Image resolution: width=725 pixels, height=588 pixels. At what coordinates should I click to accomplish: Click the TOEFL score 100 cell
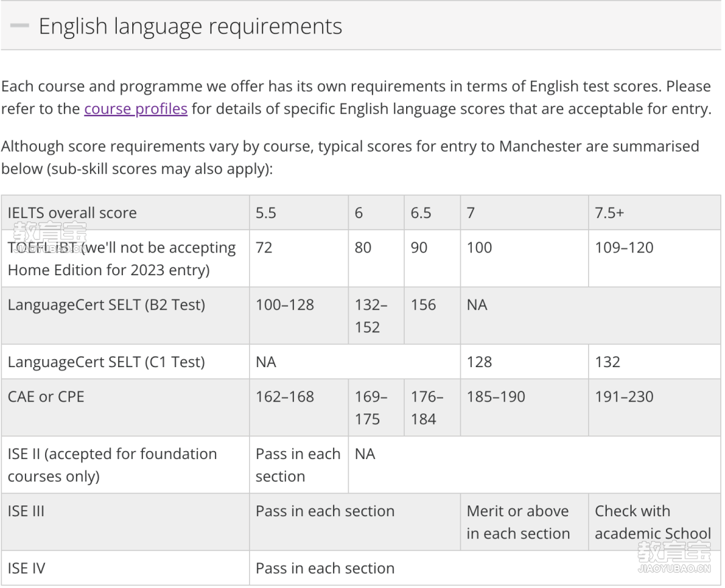pos(524,259)
